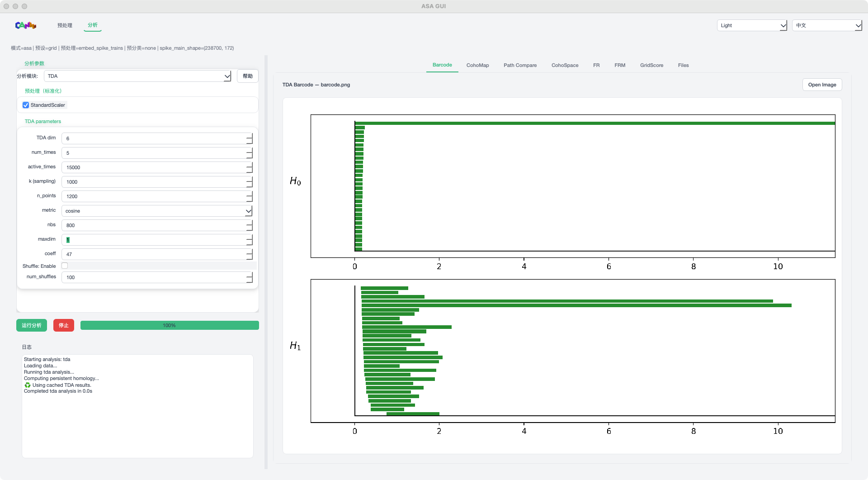This screenshot has height=480, width=868.
Task: Open the analysis module TDA dropdown
Action: pyautogui.click(x=137, y=76)
